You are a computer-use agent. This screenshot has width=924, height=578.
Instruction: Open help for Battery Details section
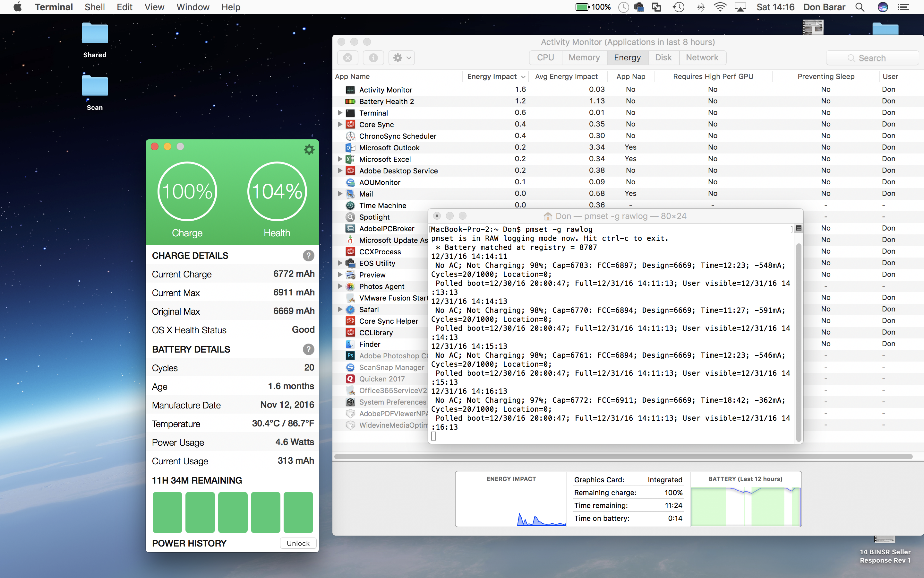tap(309, 349)
